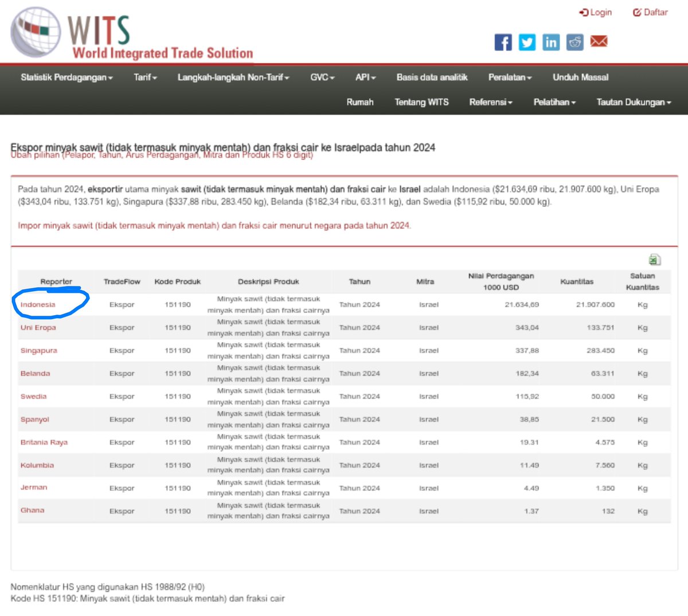Open the Referensi dropdown menu

tap(491, 102)
